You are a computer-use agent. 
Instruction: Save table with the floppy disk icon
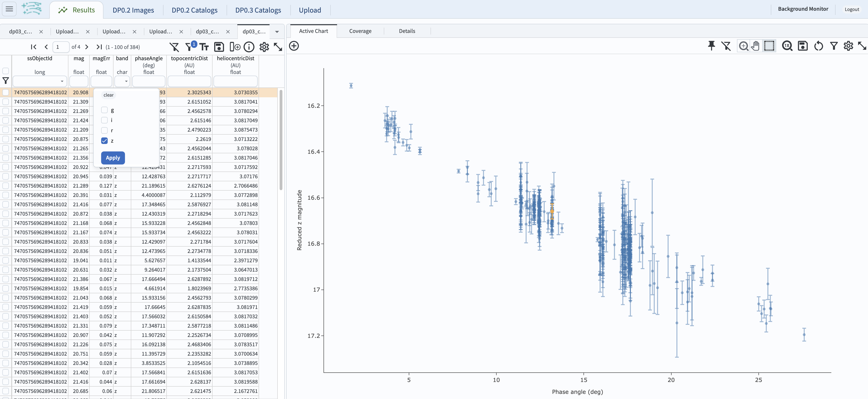coord(219,47)
